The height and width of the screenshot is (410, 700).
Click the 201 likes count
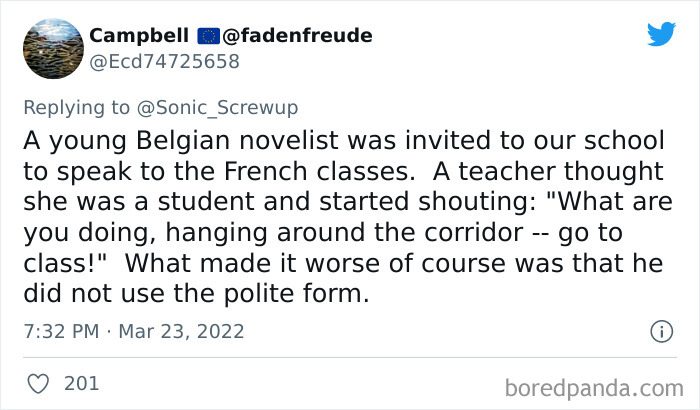click(x=81, y=384)
